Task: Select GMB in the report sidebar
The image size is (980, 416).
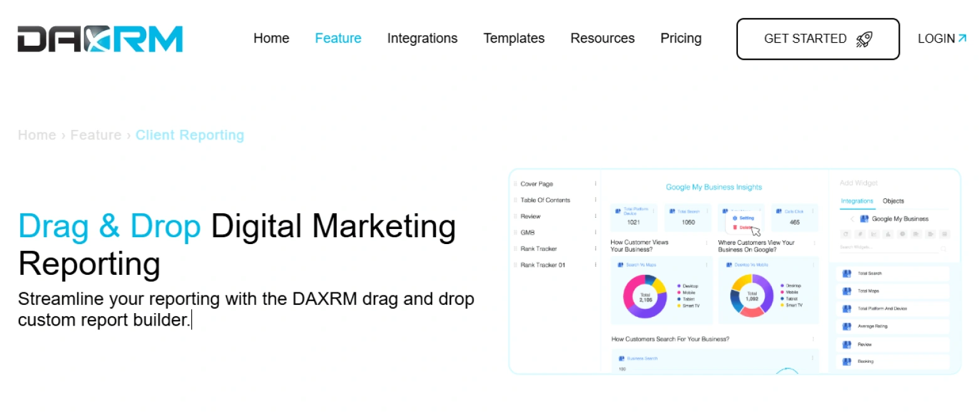Action: coord(528,233)
